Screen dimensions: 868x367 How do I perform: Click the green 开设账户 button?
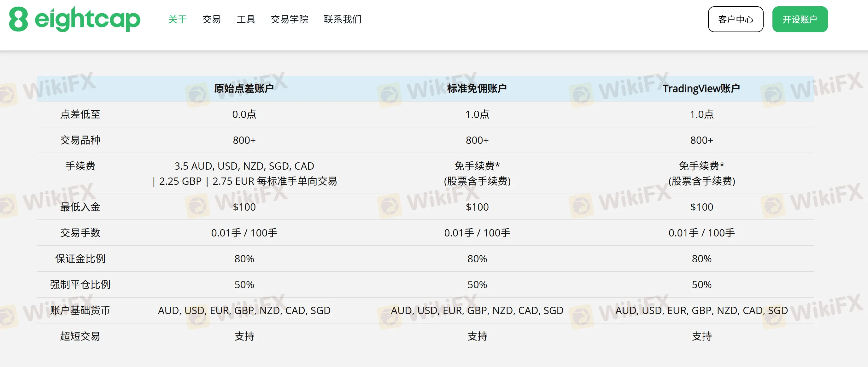pyautogui.click(x=800, y=19)
